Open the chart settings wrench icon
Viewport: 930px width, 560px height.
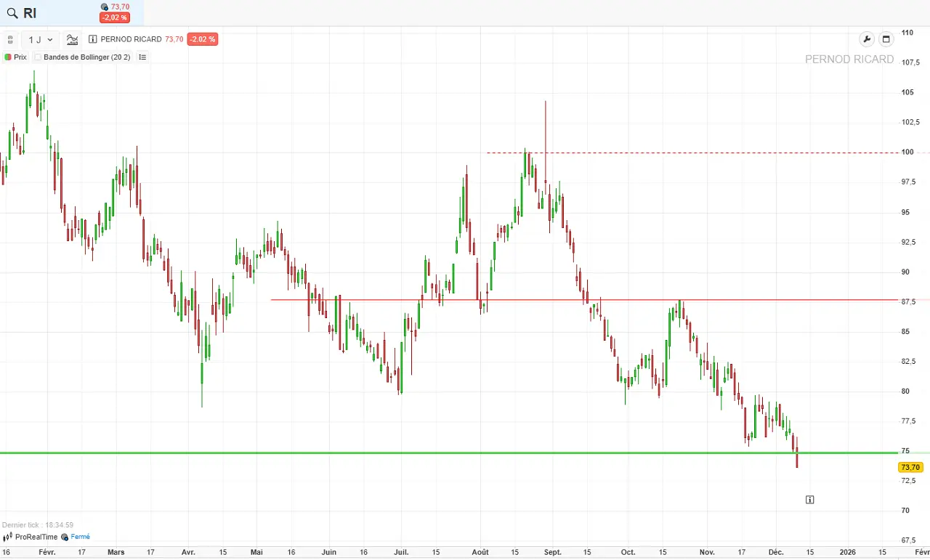pyautogui.click(x=866, y=39)
